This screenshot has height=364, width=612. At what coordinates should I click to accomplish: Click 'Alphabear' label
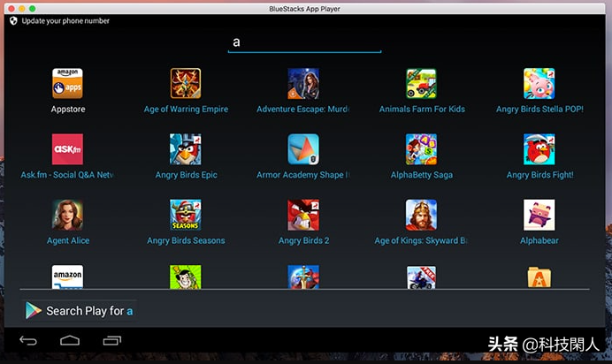click(x=539, y=241)
